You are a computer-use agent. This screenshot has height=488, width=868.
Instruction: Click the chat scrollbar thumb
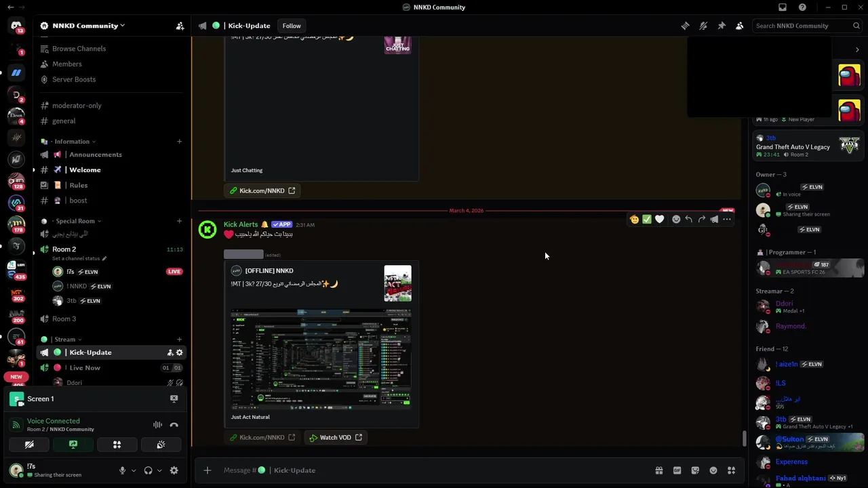744,439
